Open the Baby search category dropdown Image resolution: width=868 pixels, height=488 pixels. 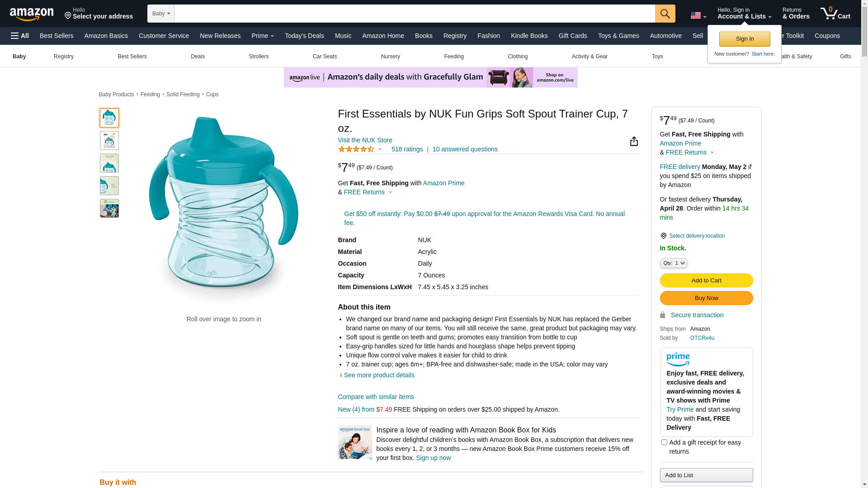coord(161,14)
